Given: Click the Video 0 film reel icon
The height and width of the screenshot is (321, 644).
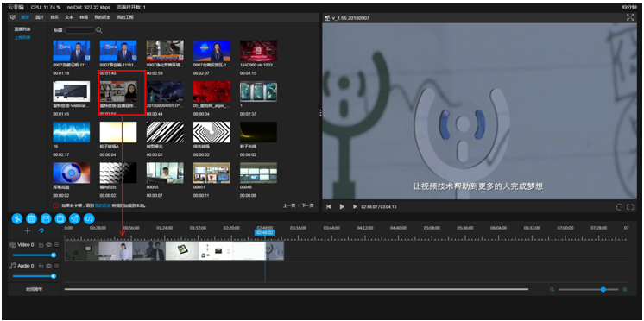Looking at the screenshot, I should click(x=13, y=245).
